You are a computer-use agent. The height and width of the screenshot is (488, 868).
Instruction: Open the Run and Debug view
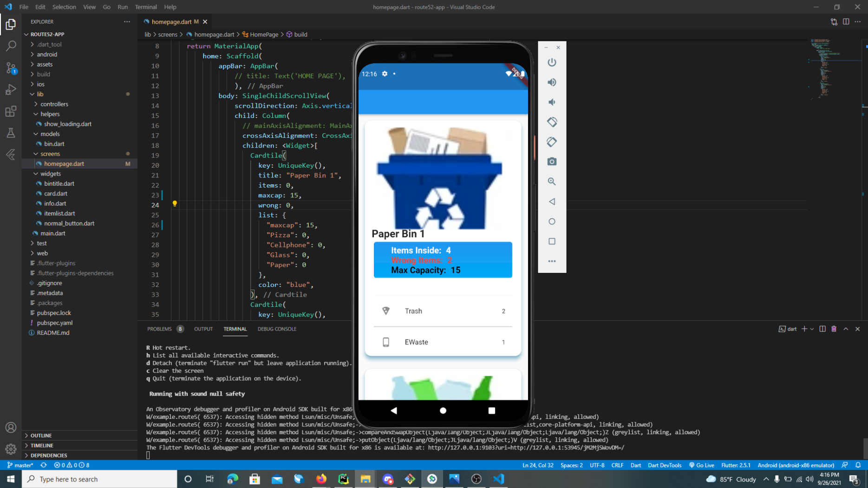[11, 89]
